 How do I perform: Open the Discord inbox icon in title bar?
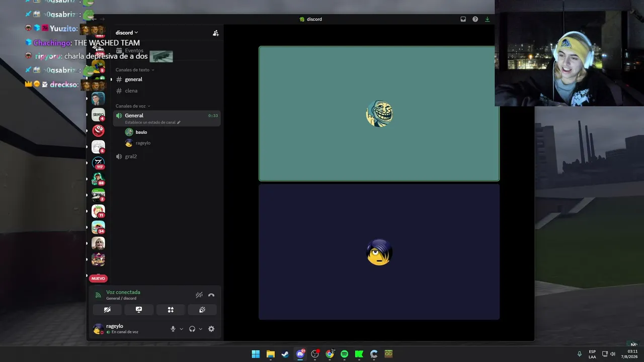coord(463,19)
